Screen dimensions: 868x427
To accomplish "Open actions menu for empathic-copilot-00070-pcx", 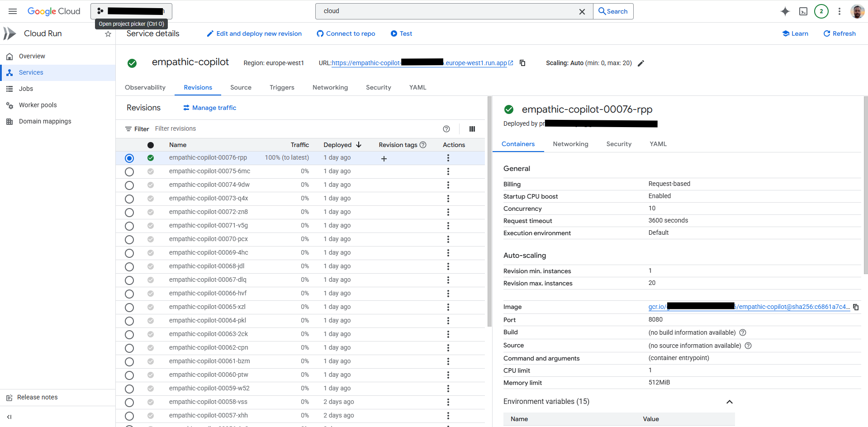I will (448, 239).
